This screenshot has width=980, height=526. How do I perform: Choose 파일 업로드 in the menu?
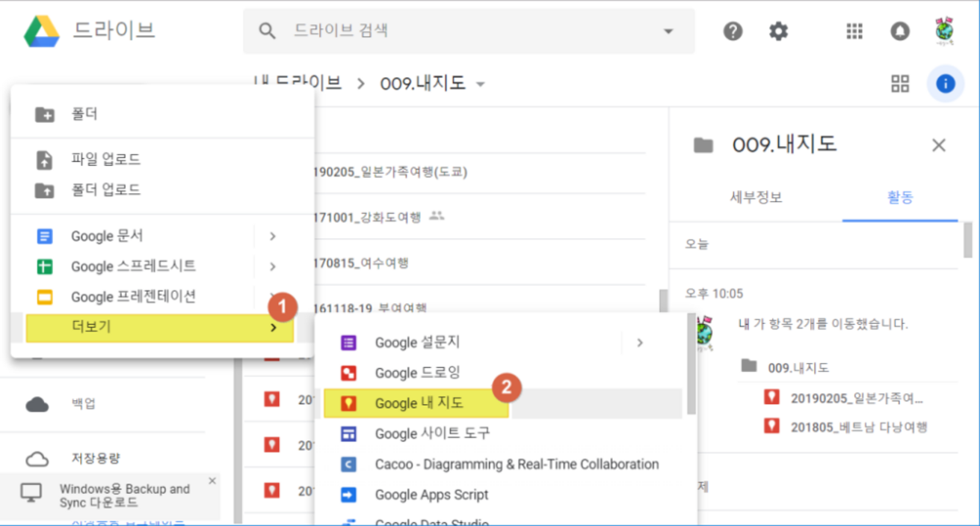(x=105, y=159)
